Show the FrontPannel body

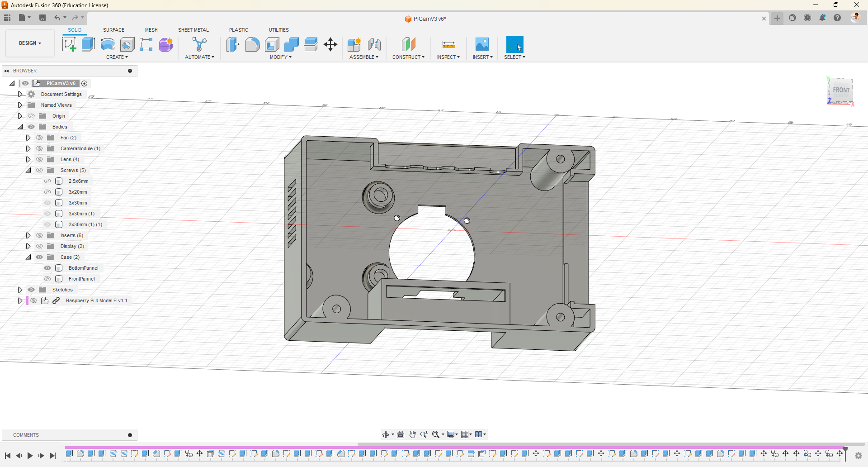click(47, 279)
